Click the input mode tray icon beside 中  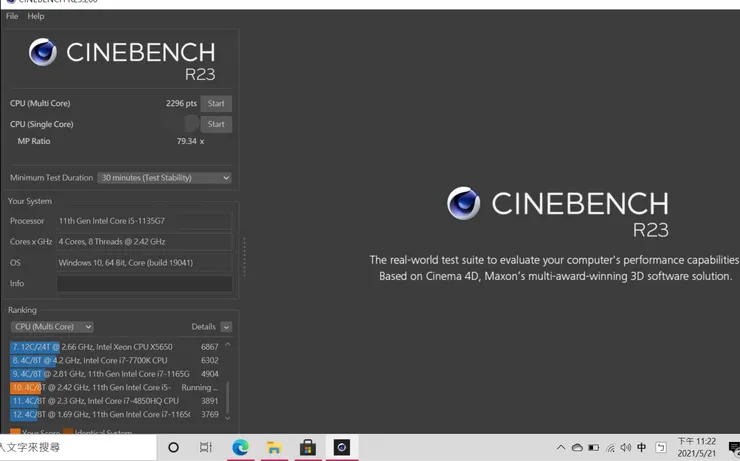tap(661, 447)
